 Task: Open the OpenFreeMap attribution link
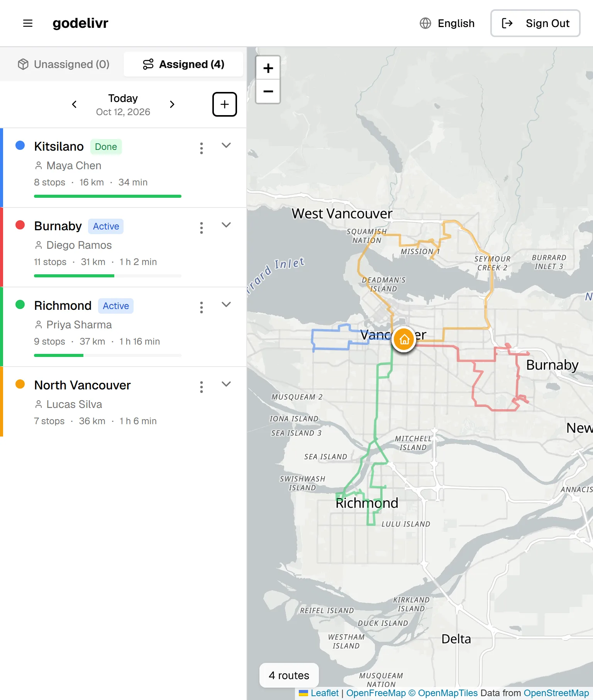coord(376,693)
